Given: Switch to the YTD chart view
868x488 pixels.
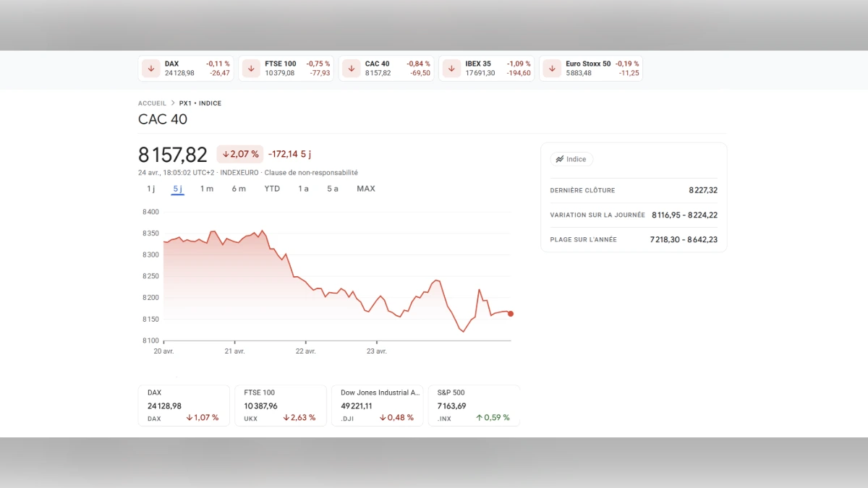Looking at the screenshot, I should tap(271, 188).
